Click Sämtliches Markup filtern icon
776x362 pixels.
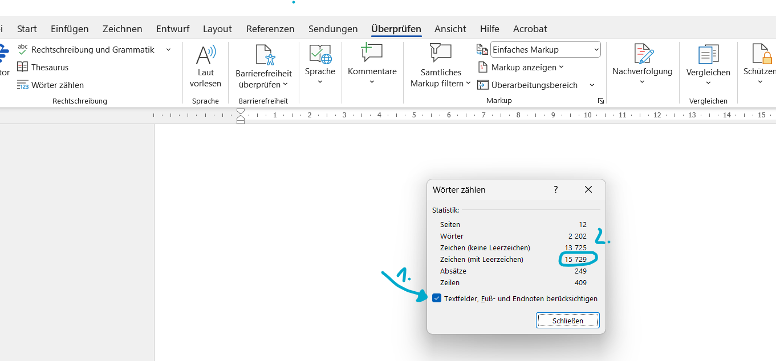coord(440,52)
